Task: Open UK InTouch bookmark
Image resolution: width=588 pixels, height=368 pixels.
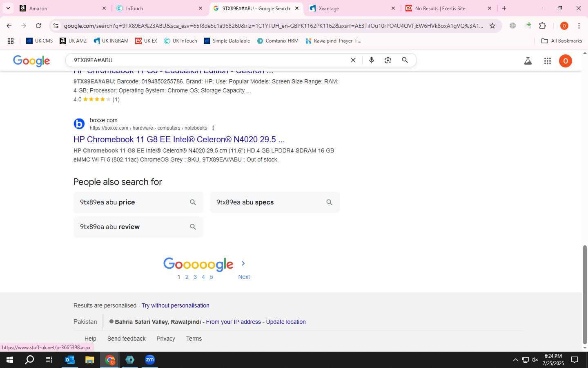Action: [180, 41]
